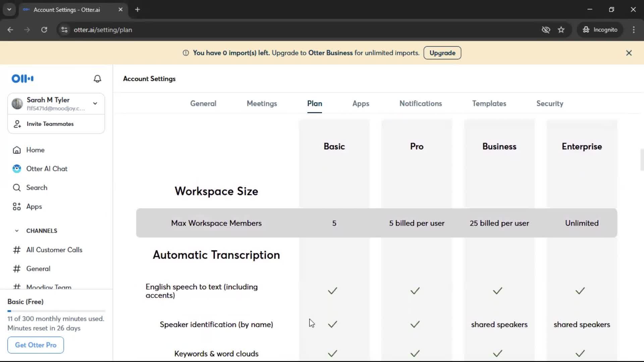Screen dimensions: 644x362
Task: View site information icon
Action: click(x=64, y=30)
